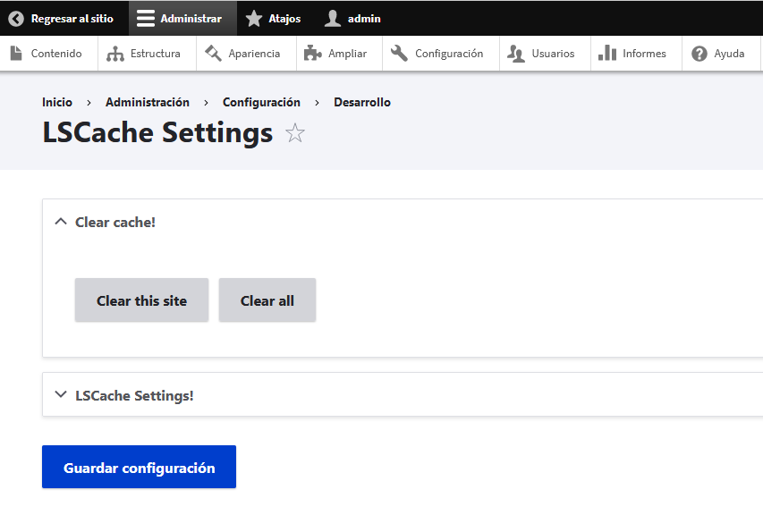Screen dimensions: 763x532
Task: Open the Estructura menu label
Action: point(156,54)
